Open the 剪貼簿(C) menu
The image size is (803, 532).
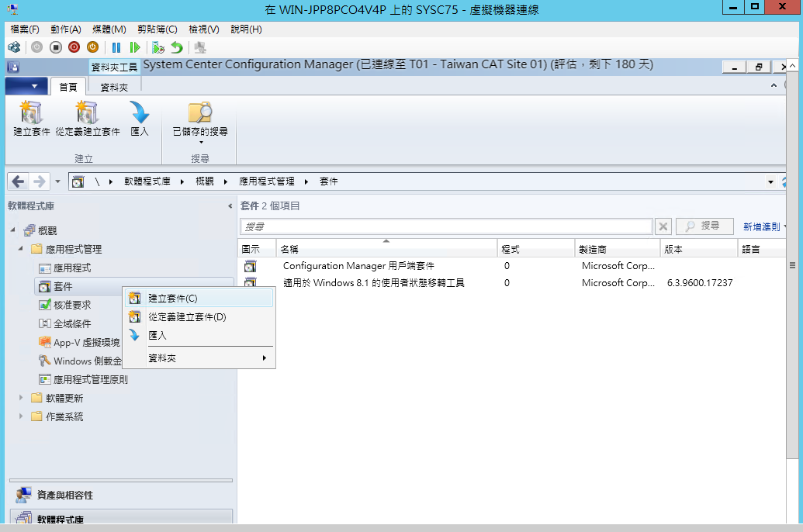[x=157, y=29]
